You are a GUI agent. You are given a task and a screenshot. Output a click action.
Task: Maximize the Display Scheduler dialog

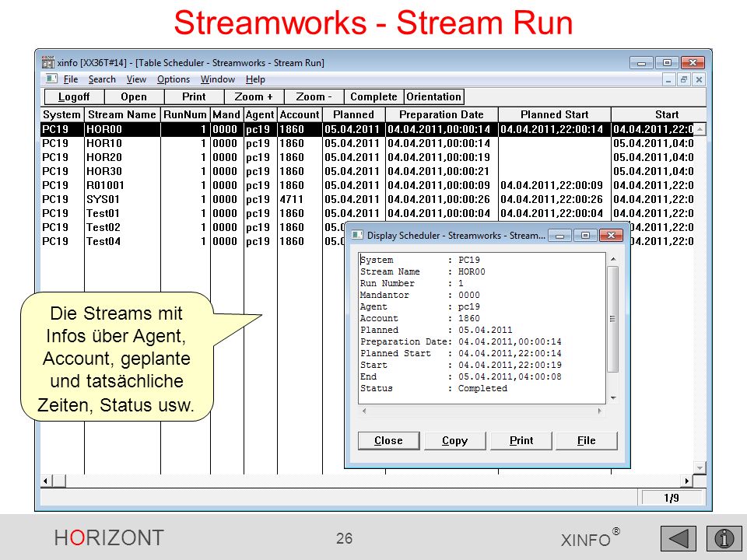(585, 235)
